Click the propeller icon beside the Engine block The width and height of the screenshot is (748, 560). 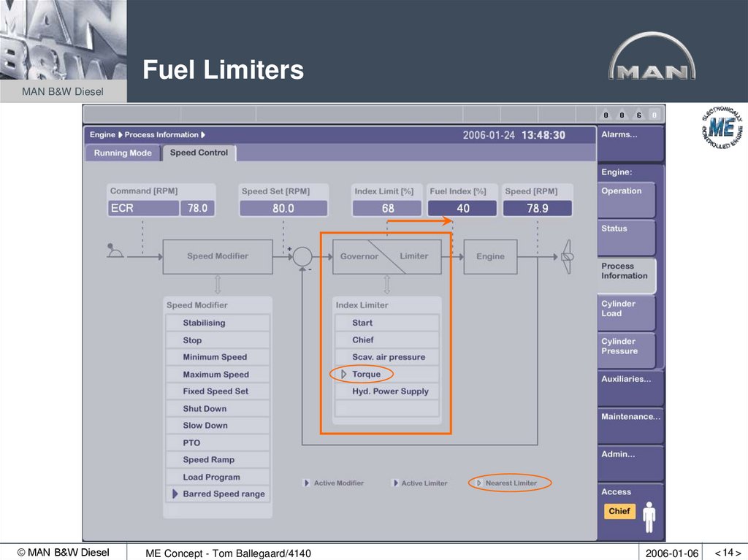[x=566, y=257]
